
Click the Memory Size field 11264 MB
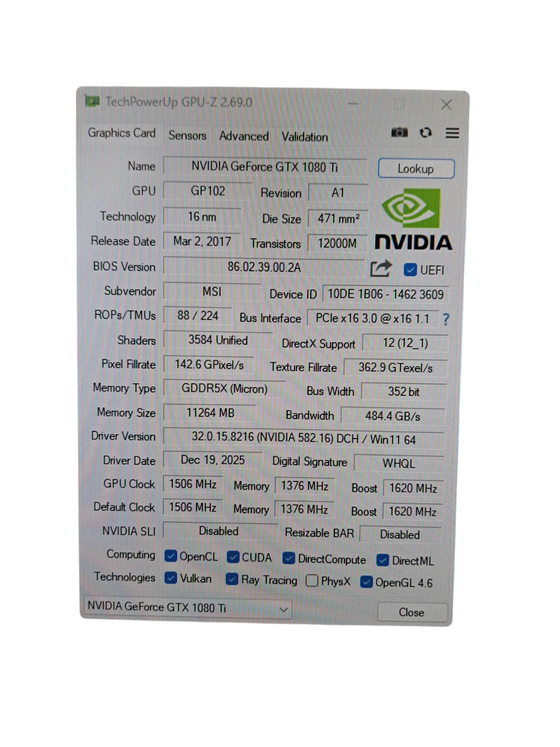[210, 413]
